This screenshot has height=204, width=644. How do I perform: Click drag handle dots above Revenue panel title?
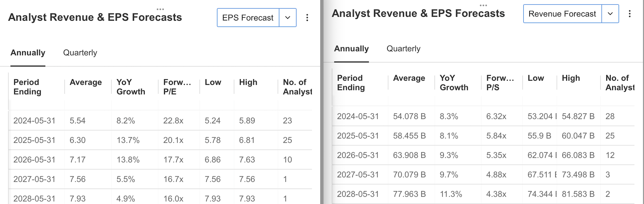483,5
